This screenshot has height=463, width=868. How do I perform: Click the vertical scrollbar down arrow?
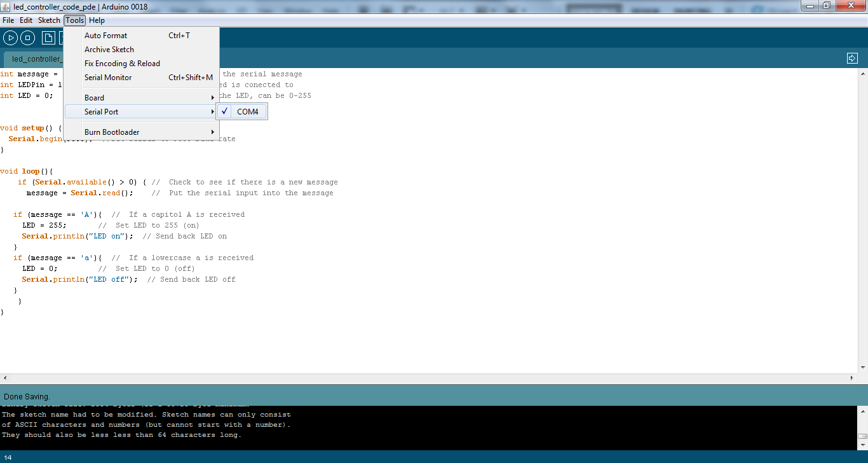863,366
